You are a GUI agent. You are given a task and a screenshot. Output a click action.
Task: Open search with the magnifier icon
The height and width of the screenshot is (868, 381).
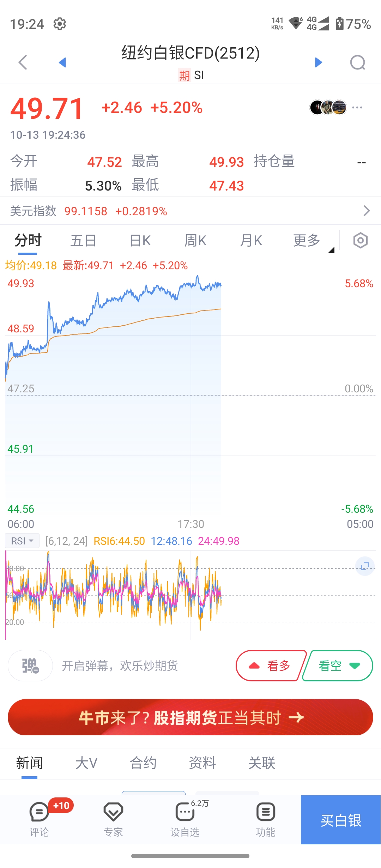click(357, 63)
